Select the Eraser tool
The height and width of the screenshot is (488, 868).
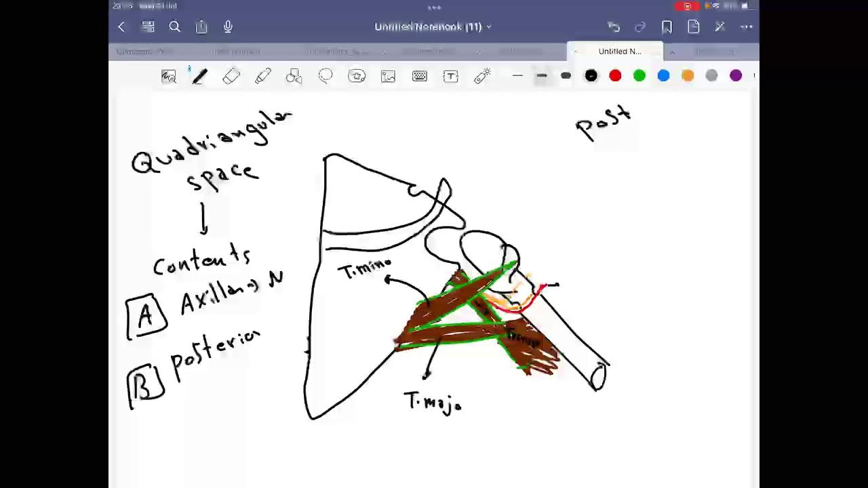(231, 77)
